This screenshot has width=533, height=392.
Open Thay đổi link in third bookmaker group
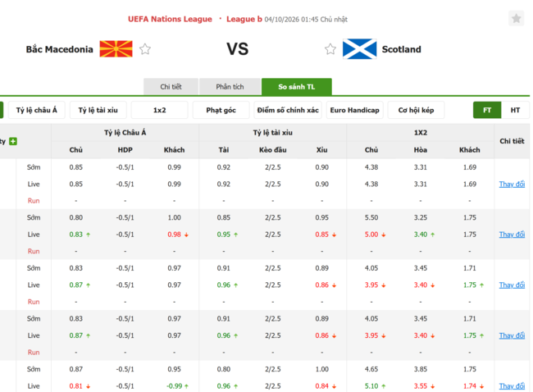pyautogui.click(x=512, y=285)
